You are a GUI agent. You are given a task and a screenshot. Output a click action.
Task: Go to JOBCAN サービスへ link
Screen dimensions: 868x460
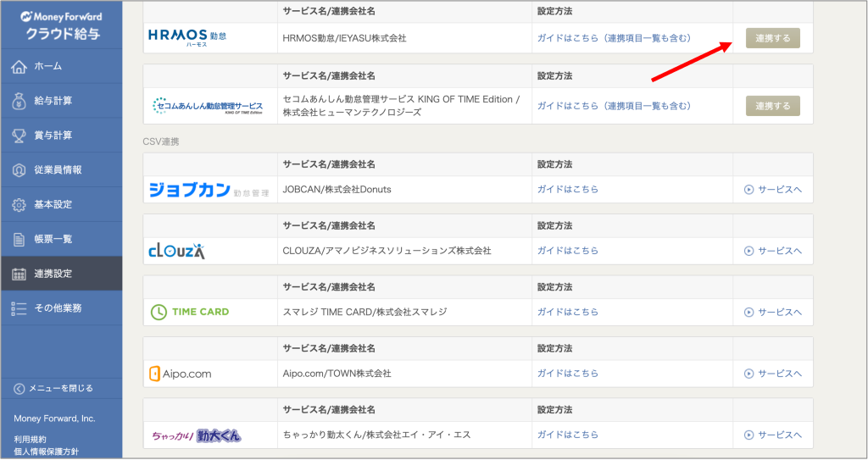773,190
